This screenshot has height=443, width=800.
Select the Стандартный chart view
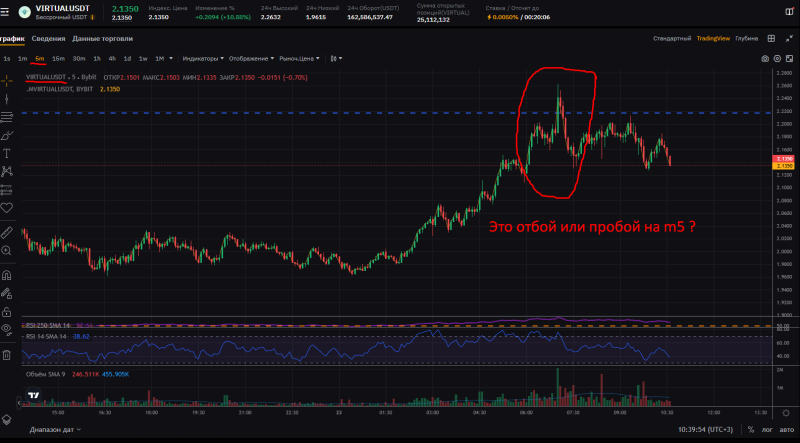[672, 38]
